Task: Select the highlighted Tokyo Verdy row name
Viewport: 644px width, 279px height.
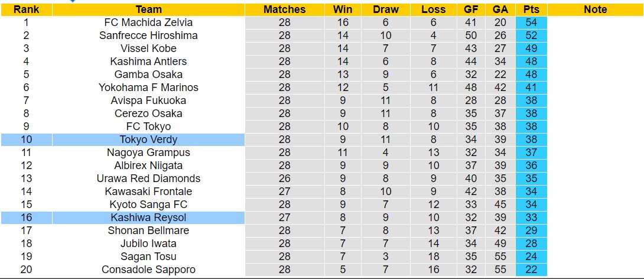Action: (148, 139)
